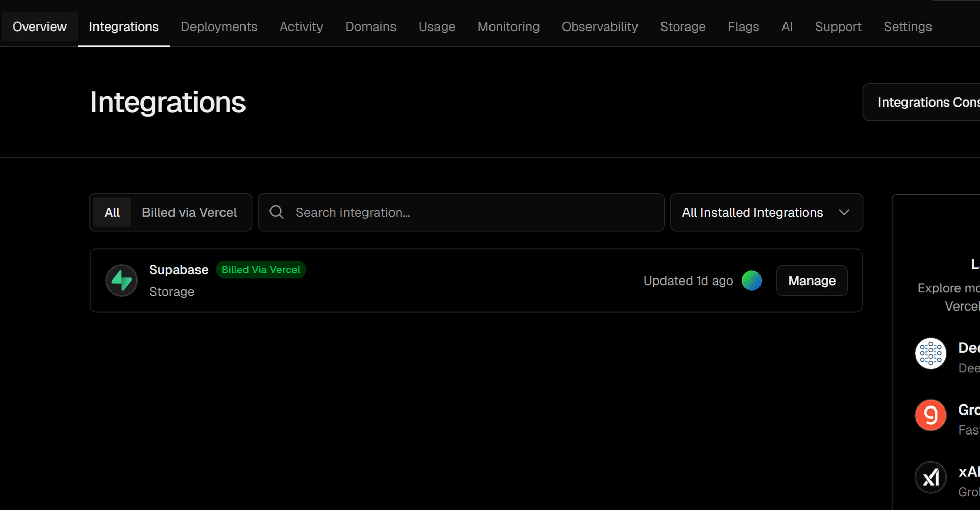Click the Integrations Console button

point(922,102)
